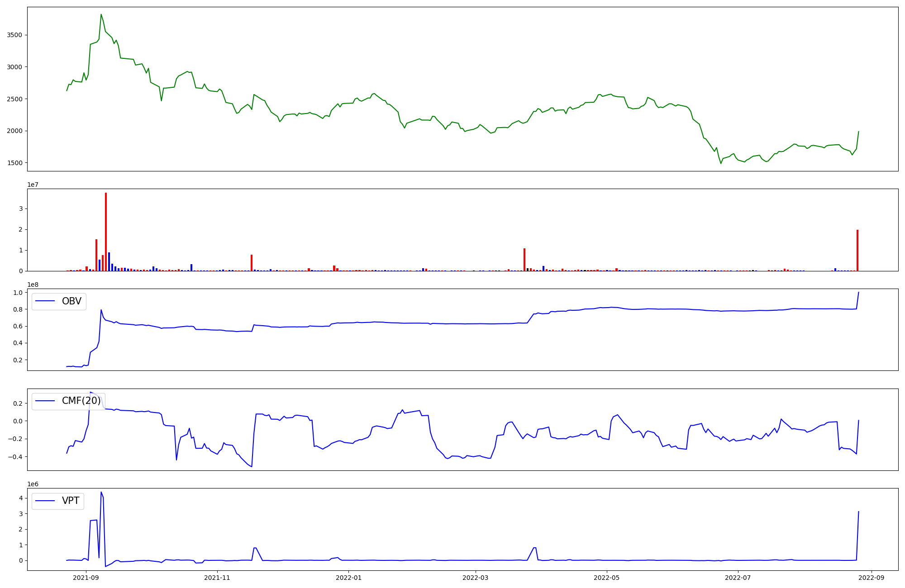Click the 2022-01 x-axis date label
Viewport: 905px width, 588px height.
pos(349,578)
